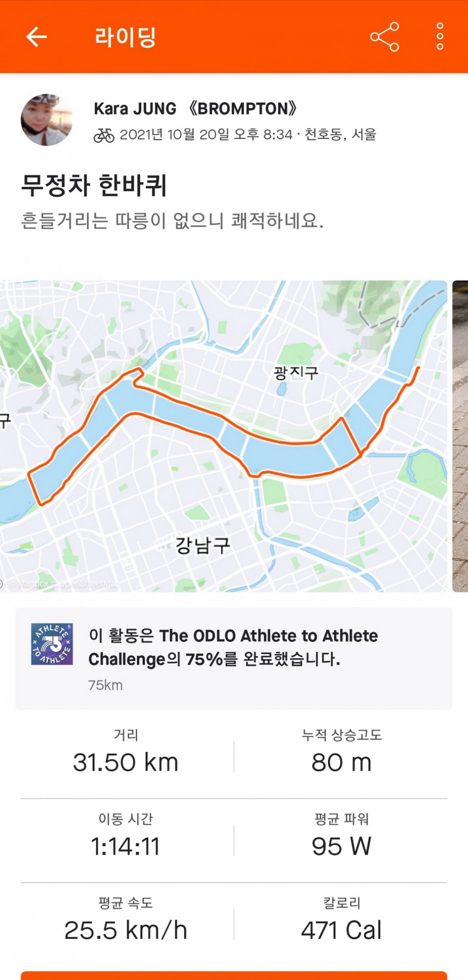Open the ride route map
Screen dimensions: 468x980
click(223, 436)
